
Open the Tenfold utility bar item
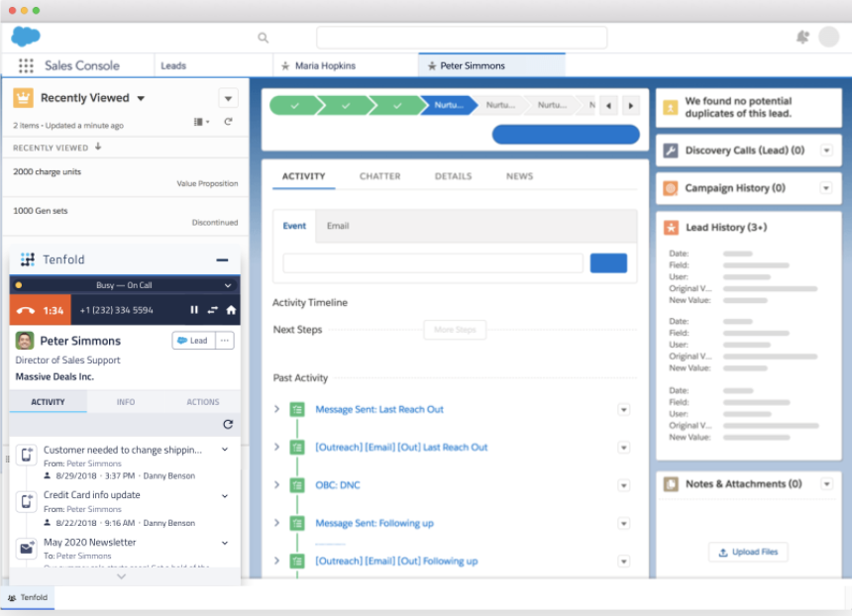pos(28,597)
